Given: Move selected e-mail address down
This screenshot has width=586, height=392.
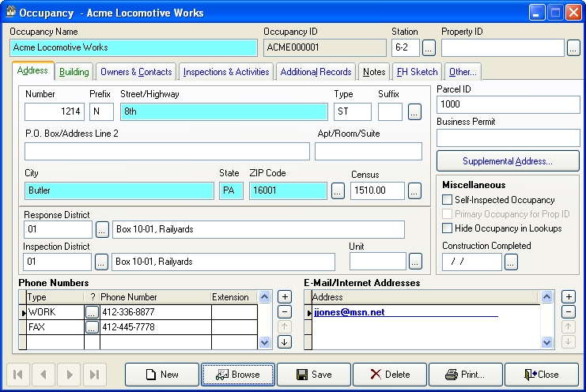Looking at the screenshot, I should [569, 341].
